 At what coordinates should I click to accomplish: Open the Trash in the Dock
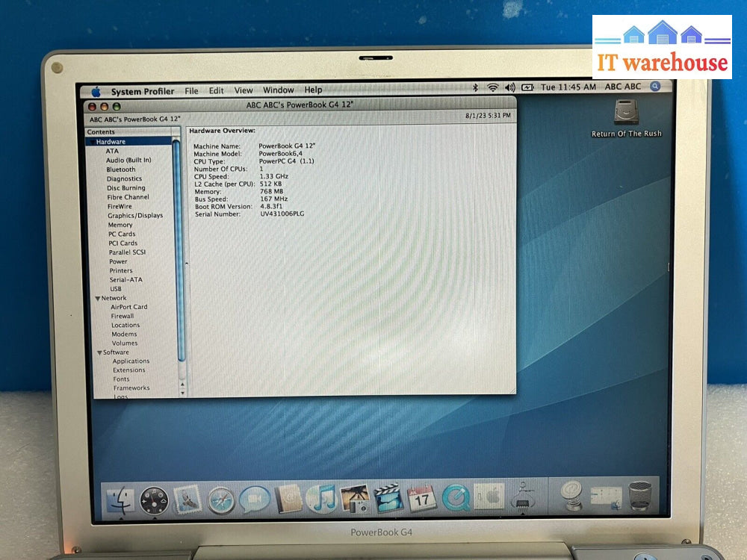click(639, 496)
